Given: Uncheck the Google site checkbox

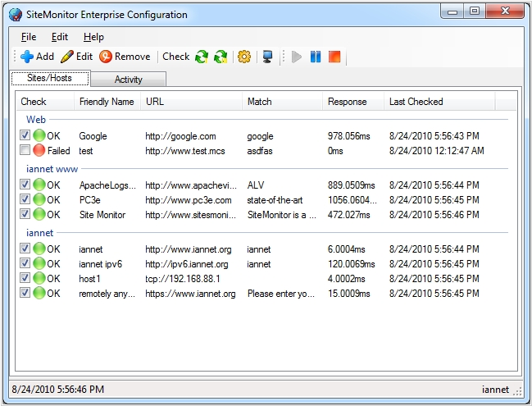Looking at the screenshot, I should point(25,136).
